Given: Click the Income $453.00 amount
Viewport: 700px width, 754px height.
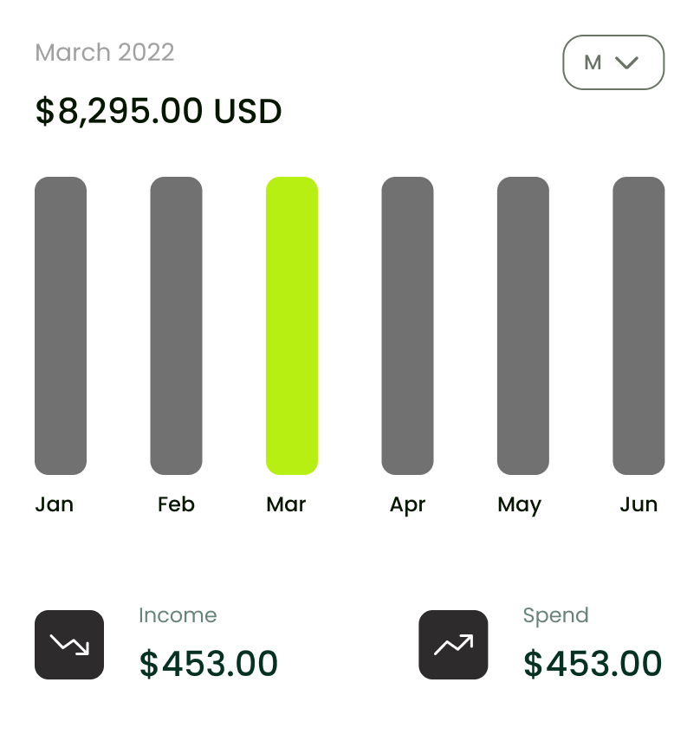Looking at the screenshot, I should click(209, 664).
